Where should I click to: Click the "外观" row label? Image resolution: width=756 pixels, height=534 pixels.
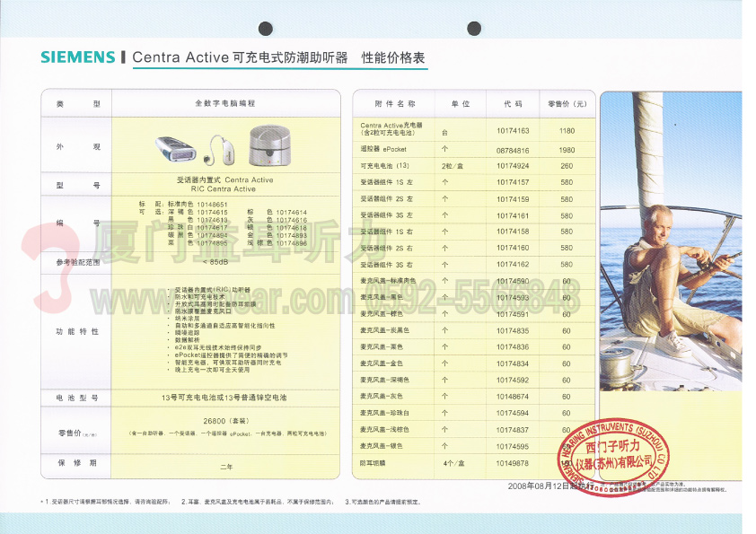coord(77,146)
